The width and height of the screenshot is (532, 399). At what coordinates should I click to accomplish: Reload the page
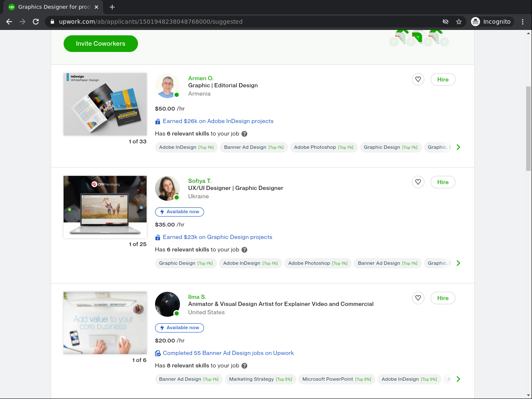[x=36, y=22]
